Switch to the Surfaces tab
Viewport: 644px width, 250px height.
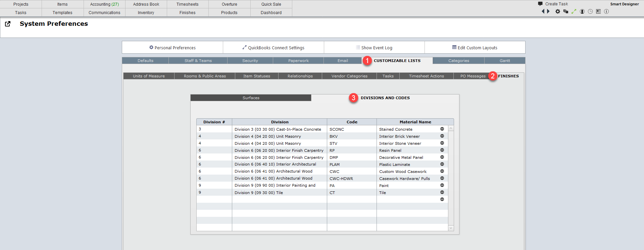point(251,98)
